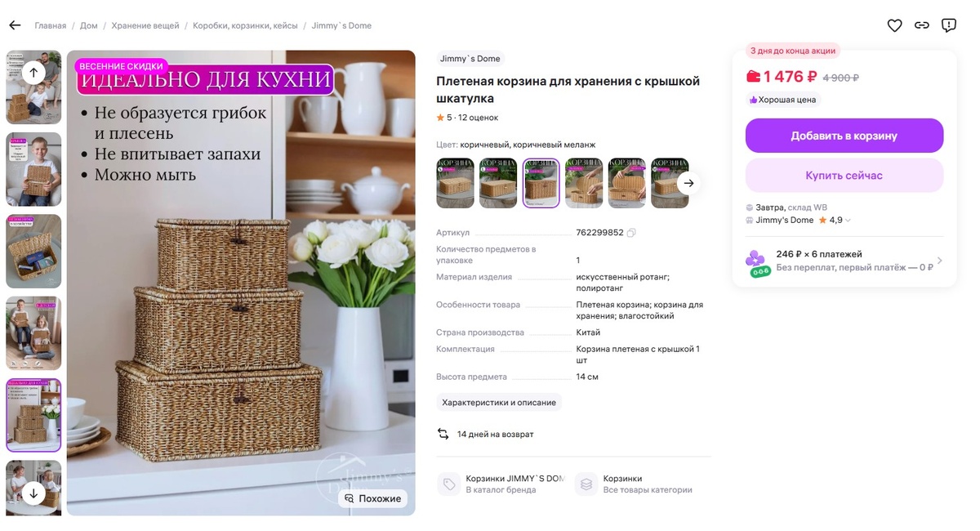Open the 246 ₽ × 6 installment details
The image size is (980, 531).
point(844,261)
